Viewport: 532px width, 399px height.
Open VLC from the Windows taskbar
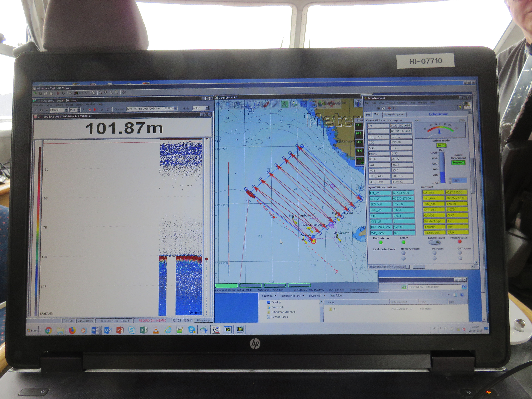[x=156, y=330]
